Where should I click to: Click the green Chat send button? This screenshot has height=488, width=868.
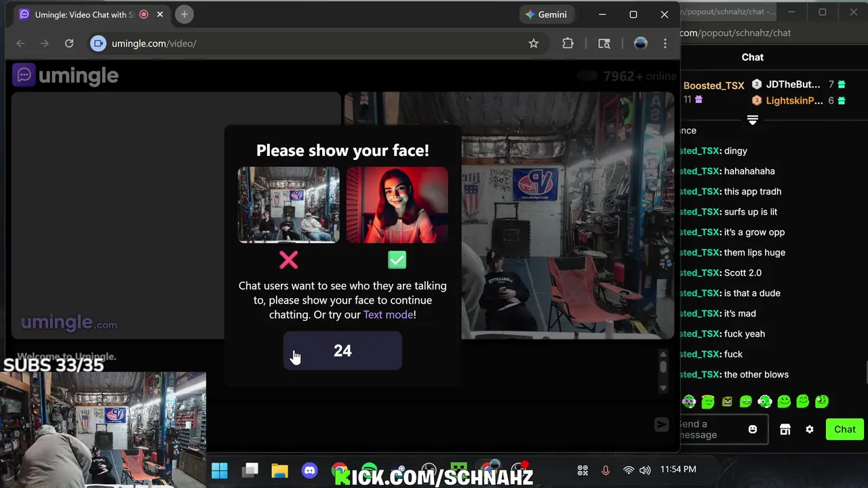[844, 429]
